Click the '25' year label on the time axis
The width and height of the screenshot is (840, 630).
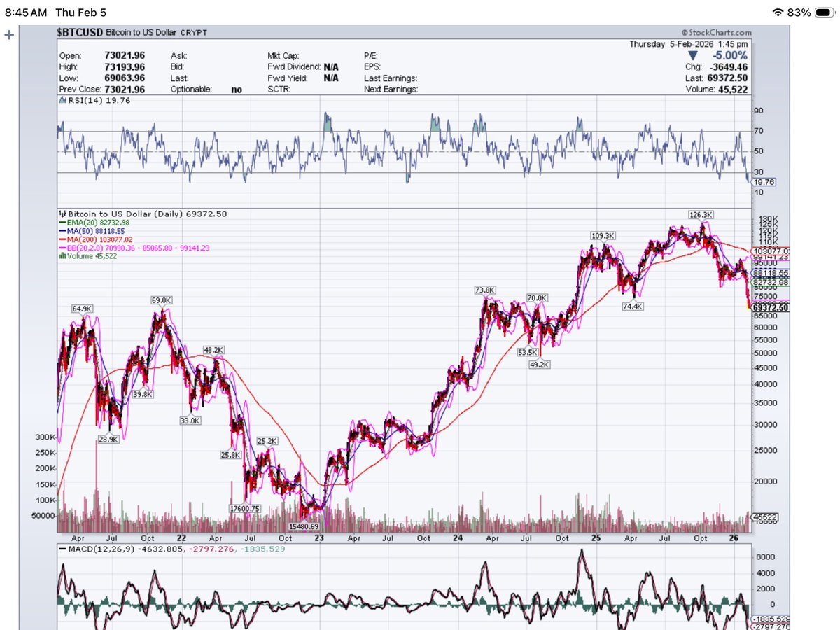(x=596, y=539)
